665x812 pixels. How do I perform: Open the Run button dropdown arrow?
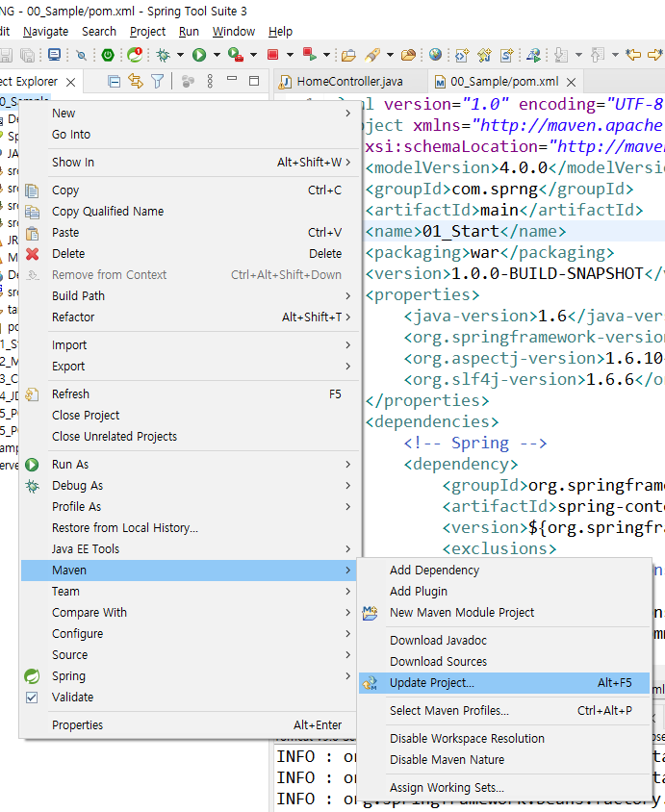pyautogui.click(x=217, y=55)
